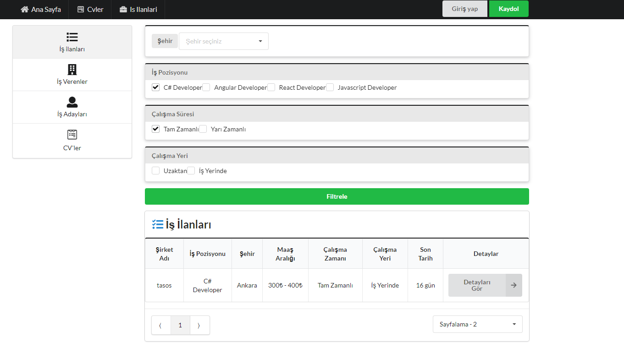Select the İş ilanları list icon in sidebar
624x364 pixels.
point(72,36)
